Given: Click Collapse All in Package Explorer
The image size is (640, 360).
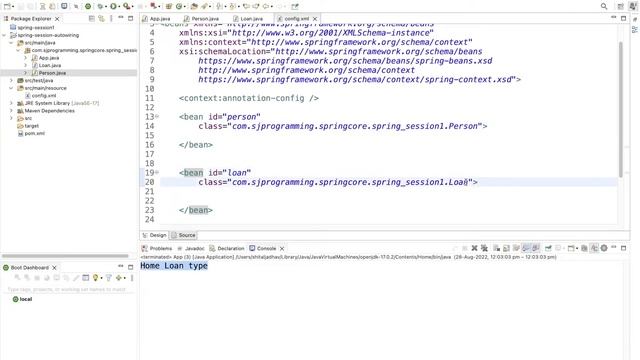Looking at the screenshot, I should point(91,18).
